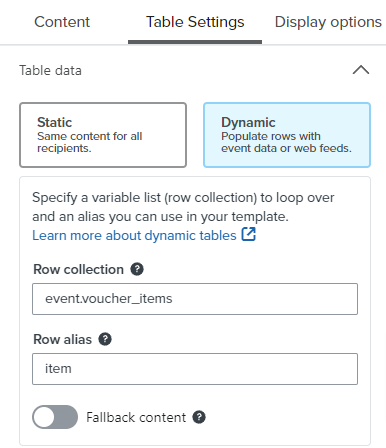This screenshot has height=448, width=386.
Task: Select the Table Settings tab
Action: 195,22
